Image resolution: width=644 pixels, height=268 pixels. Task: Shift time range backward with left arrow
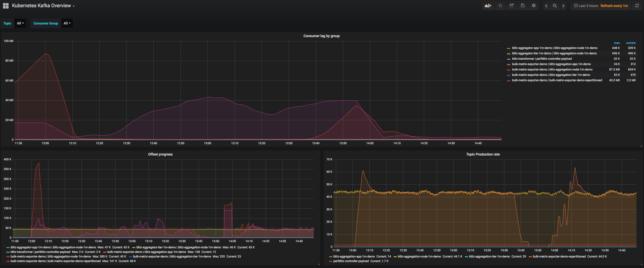(546, 6)
